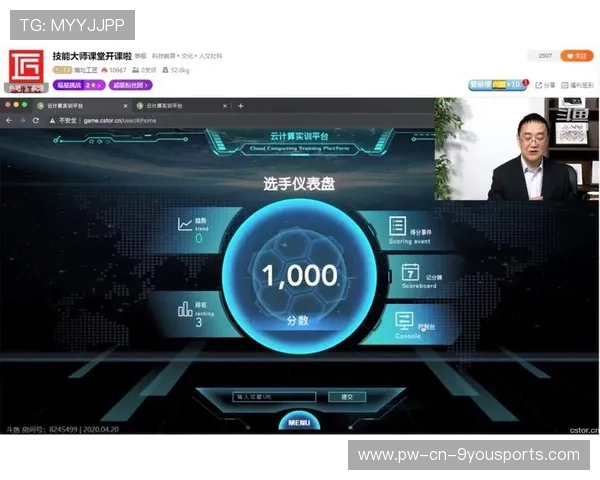Select the second 云计算实训平台 browser tab
Viewport: 600px width, 480px height.
(182, 106)
